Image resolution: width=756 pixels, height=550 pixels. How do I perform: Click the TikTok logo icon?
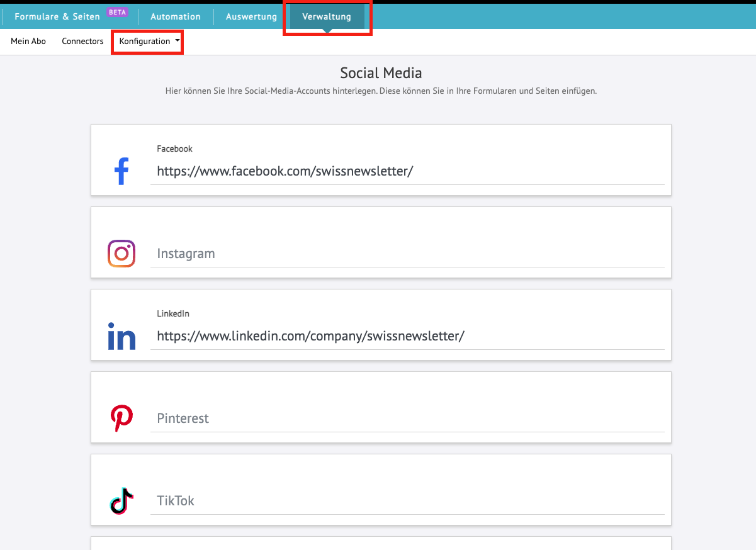pos(121,501)
